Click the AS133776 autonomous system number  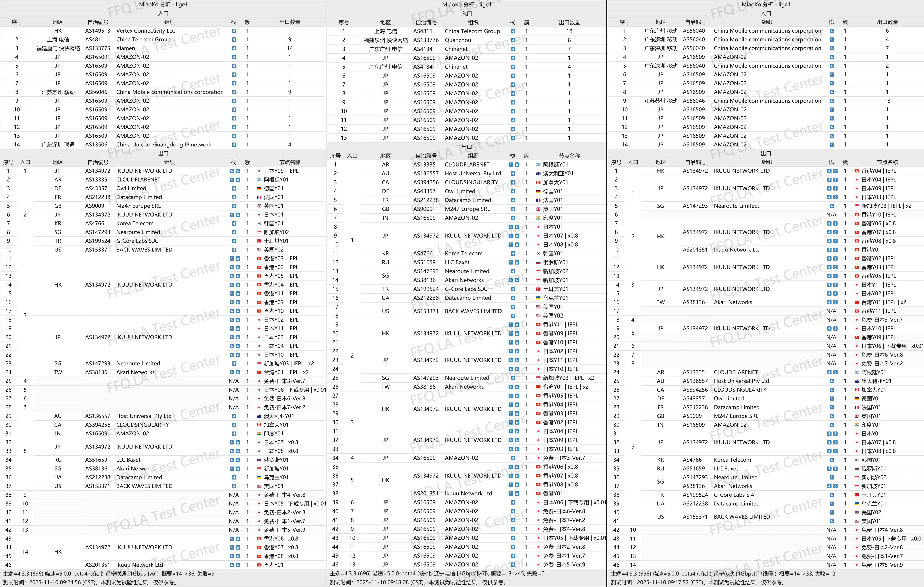click(x=426, y=40)
